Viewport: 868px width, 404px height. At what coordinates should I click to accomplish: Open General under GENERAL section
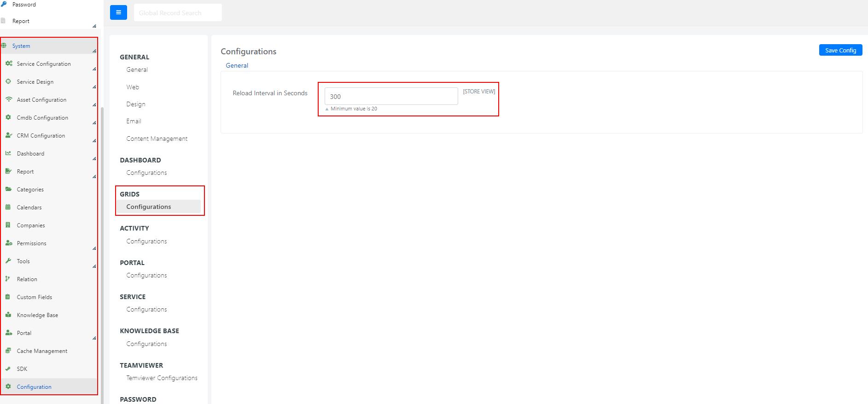point(137,69)
